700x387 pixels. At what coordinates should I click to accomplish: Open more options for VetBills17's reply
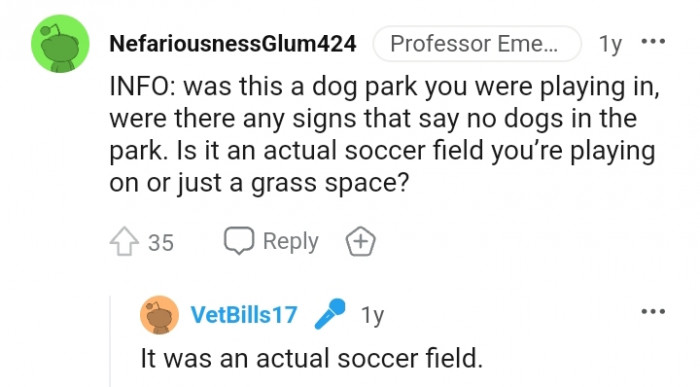click(x=653, y=311)
